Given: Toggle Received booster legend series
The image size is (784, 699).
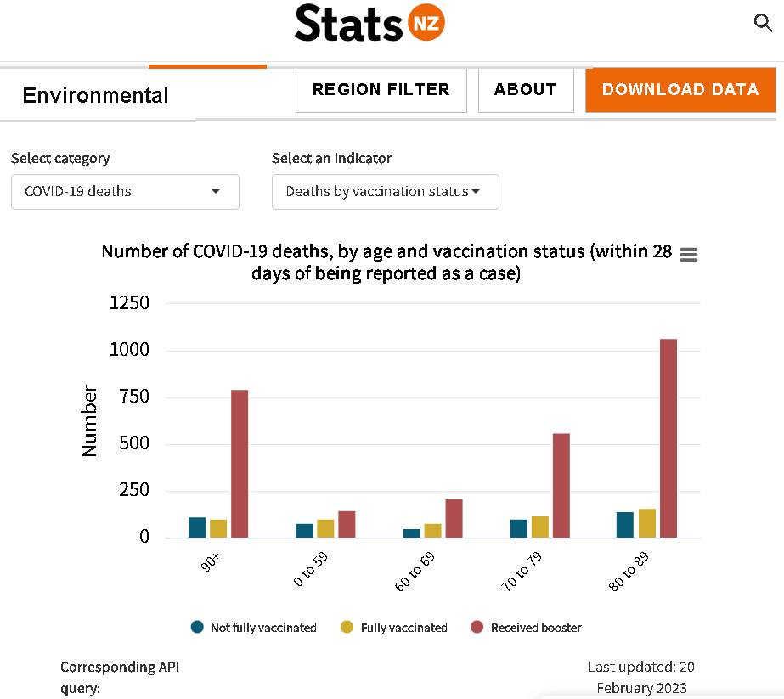Looking at the screenshot, I should 526,627.
